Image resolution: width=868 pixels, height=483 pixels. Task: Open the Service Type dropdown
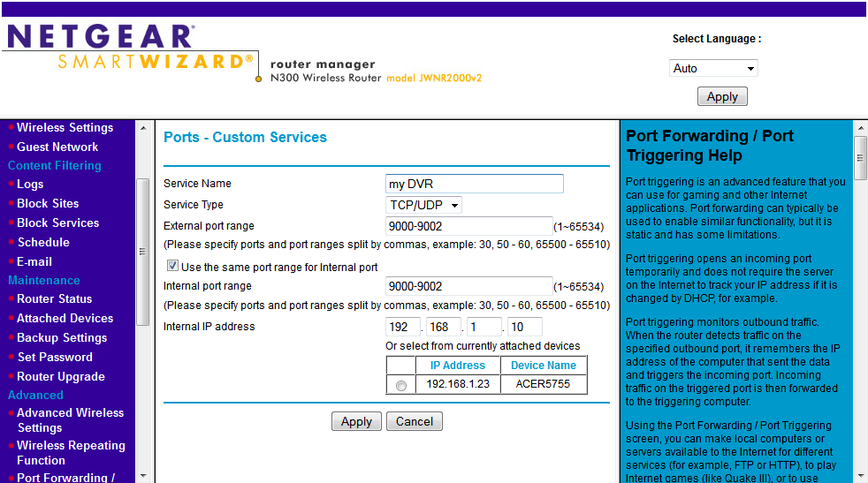[425, 205]
